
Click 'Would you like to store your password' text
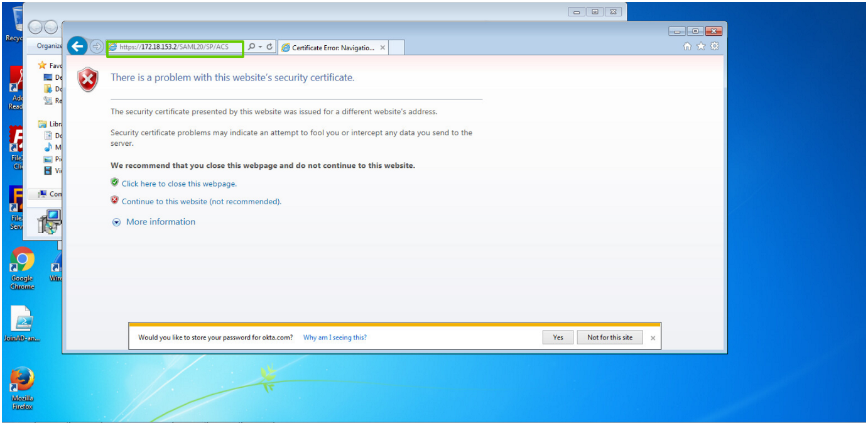point(215,338)
